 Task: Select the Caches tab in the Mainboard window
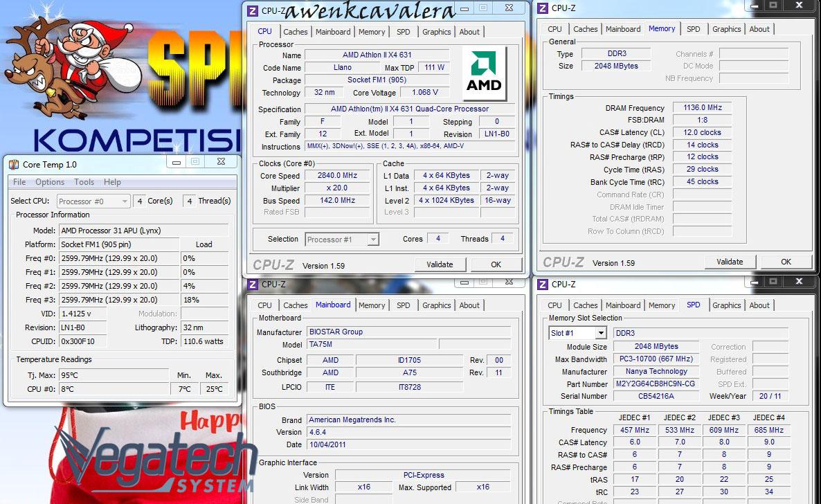coord(296,305)
